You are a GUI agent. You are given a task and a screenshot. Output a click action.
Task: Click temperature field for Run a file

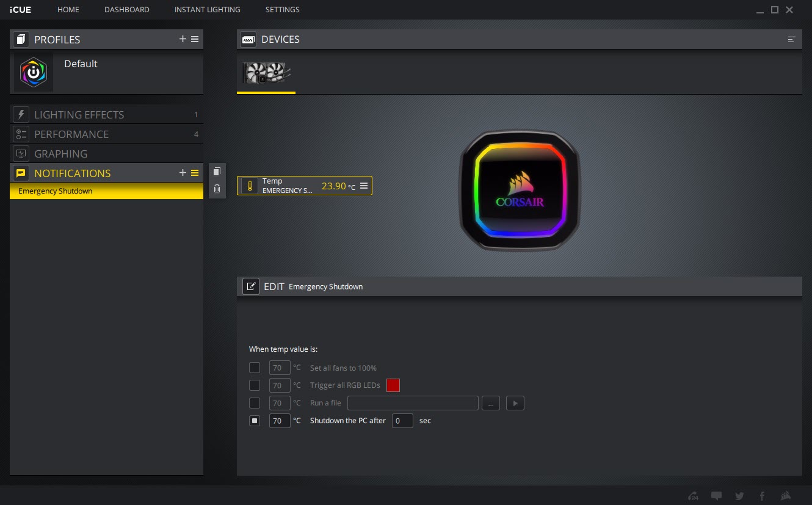click(280, 403)
